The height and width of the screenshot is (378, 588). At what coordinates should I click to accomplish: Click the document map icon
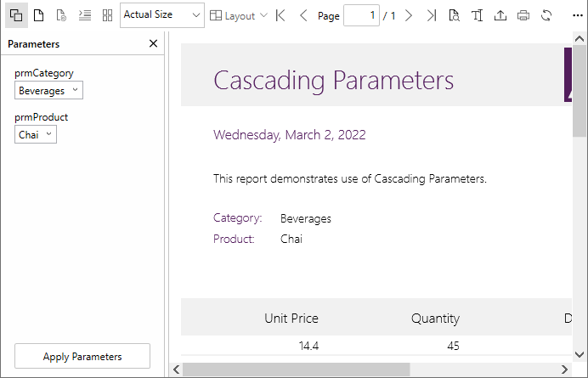click(x=61, y=15)
